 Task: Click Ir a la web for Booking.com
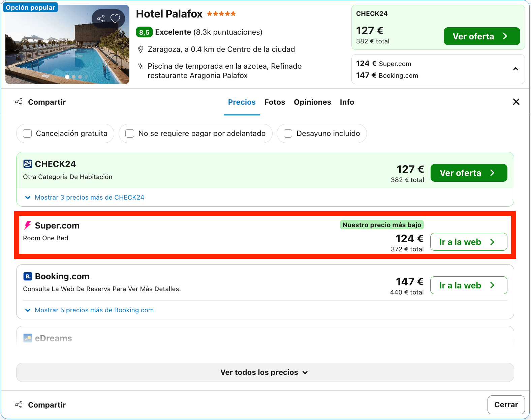[469, 285]
